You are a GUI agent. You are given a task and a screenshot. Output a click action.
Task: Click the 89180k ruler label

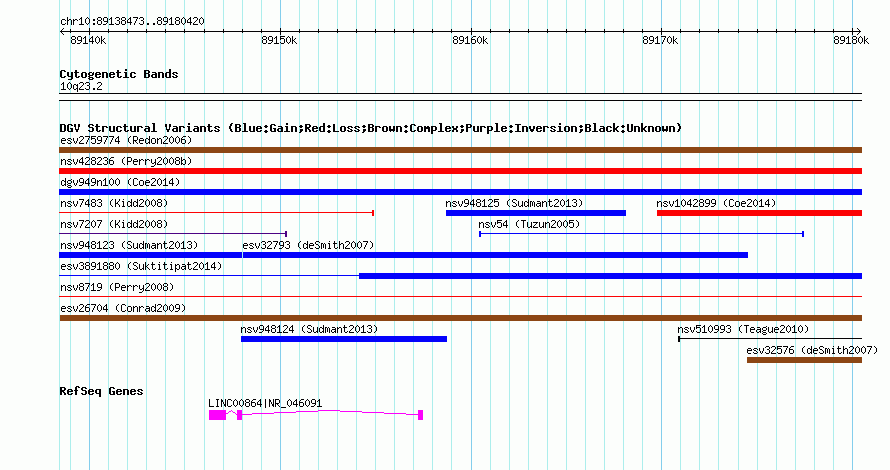point(851,40)
